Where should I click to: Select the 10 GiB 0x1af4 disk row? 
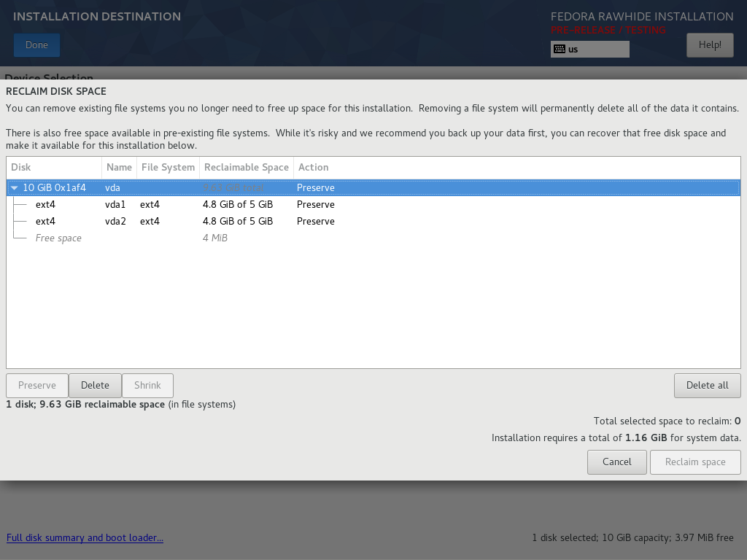tap(373, 187)
